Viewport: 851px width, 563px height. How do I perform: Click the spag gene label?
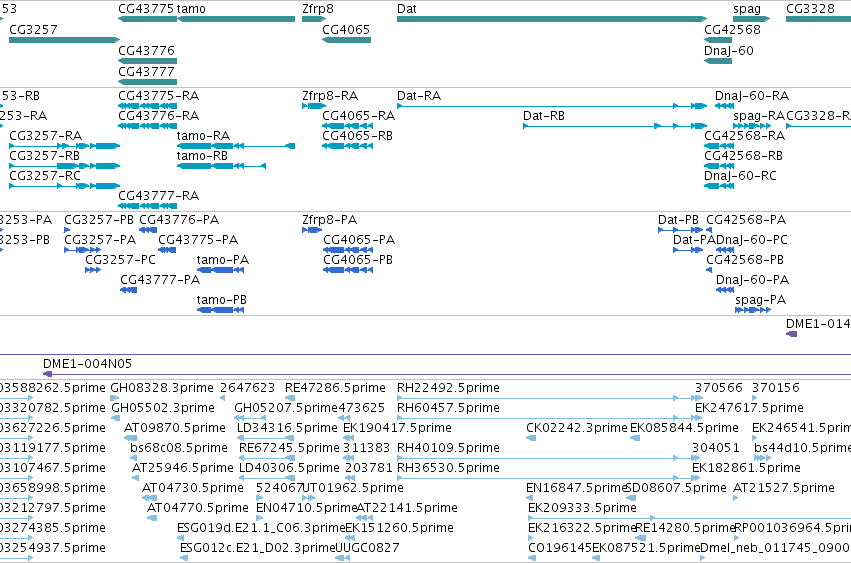coord(747,9)
